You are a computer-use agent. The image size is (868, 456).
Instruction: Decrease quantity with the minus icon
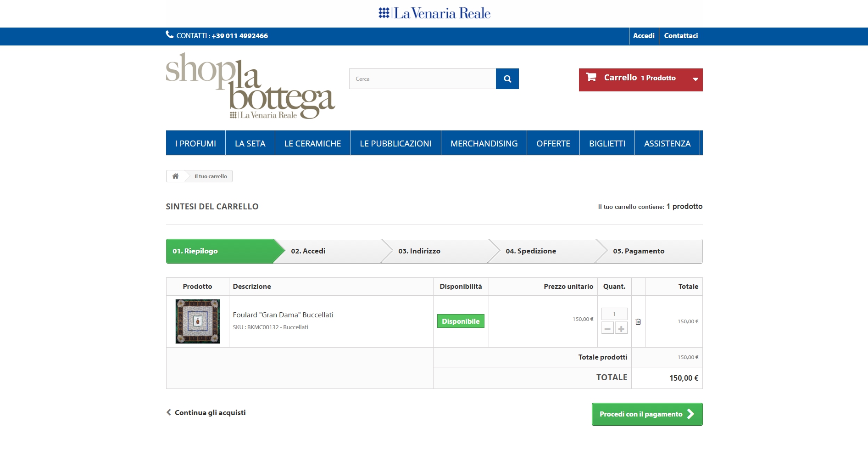607,328
